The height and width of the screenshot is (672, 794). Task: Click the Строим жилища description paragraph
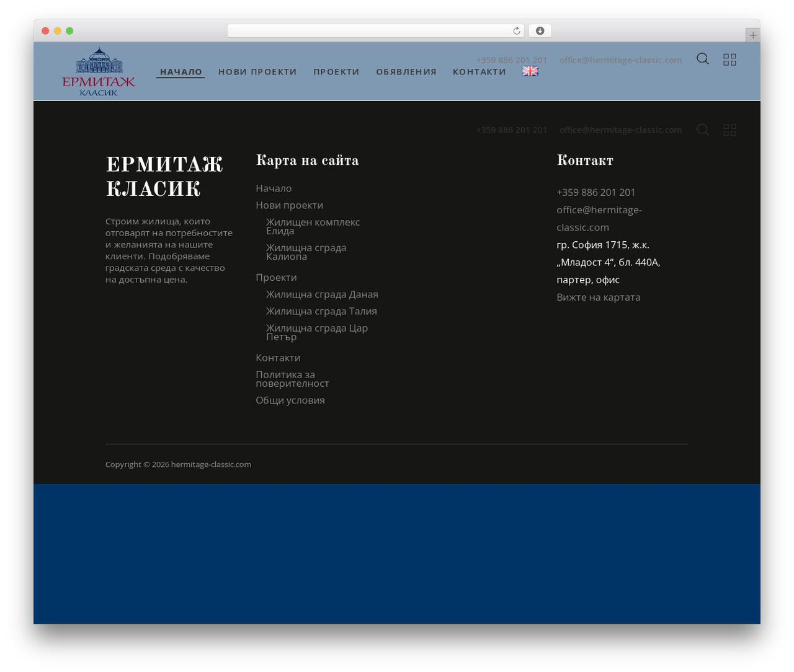coord(169,250)
